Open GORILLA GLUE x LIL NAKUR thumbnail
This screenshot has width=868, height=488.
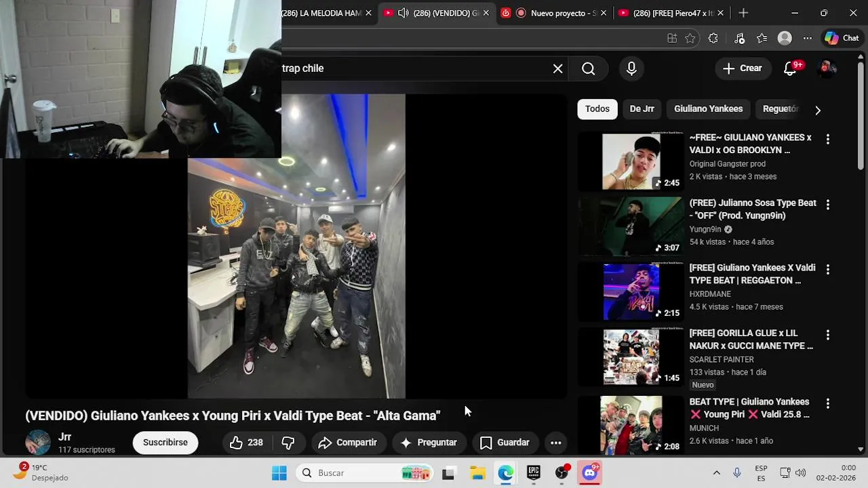(631, 357)
